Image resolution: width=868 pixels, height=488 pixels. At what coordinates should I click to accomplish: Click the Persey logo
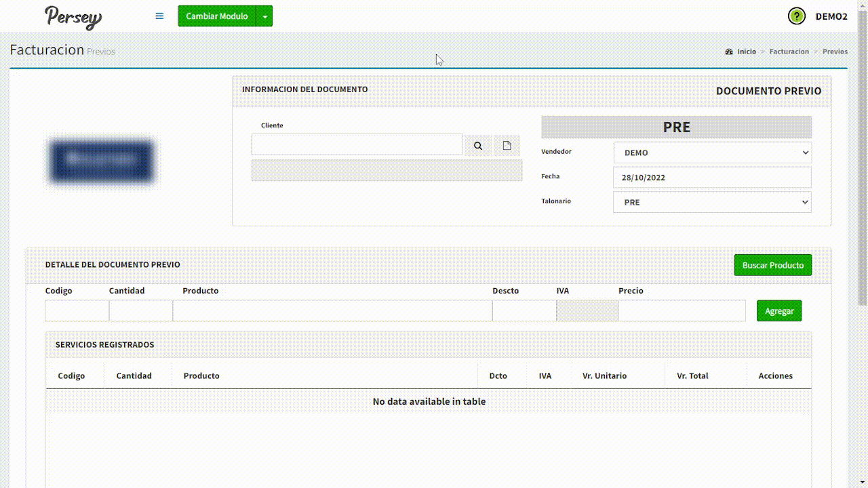pyautogui.click(x=73, y=17)
